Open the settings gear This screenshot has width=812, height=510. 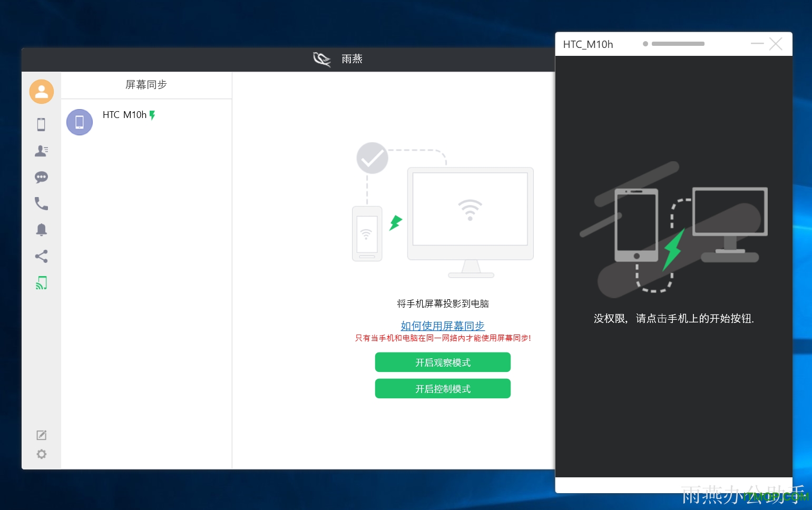pos(41,454)
